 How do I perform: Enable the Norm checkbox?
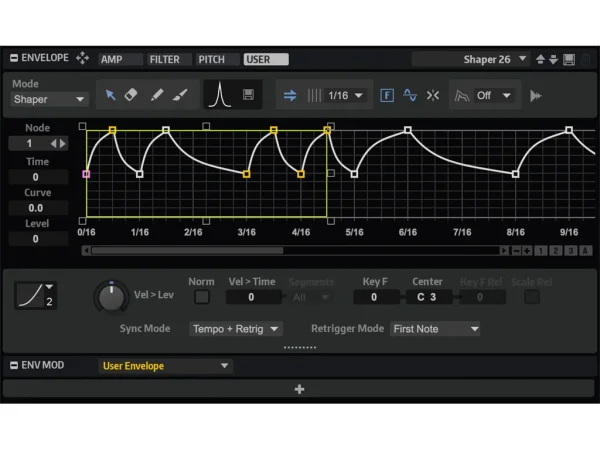pyautogui.click(x=203, y=297)
